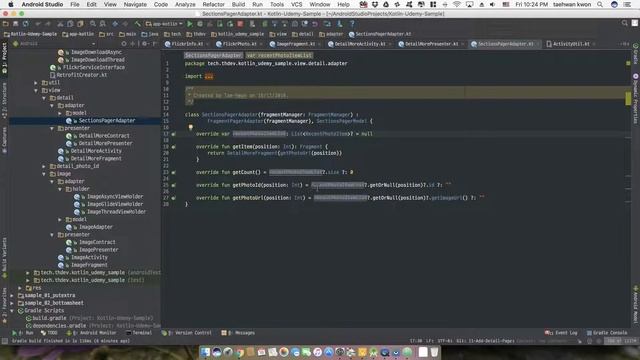Click the Synchronize toolbar icon

pyautogui.click(x=25, y=24)
